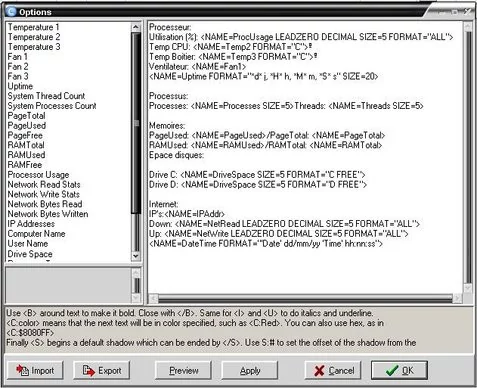The width and height of the screenshot is (477, 388).
Task: Click the Temp Boitier line in editor
Action: click(x=233, y=57)
